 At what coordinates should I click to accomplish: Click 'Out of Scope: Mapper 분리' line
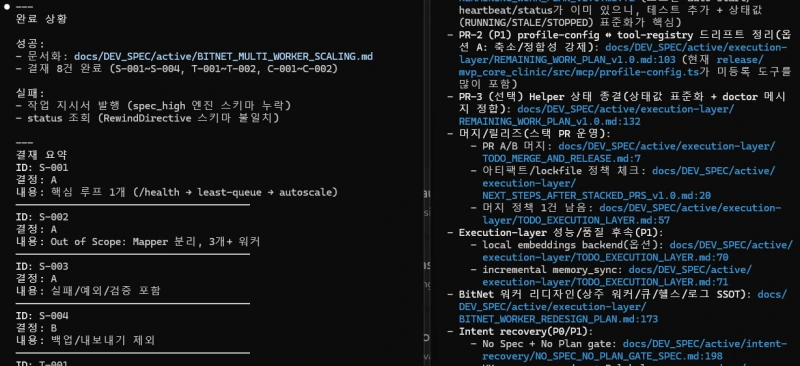138,241
